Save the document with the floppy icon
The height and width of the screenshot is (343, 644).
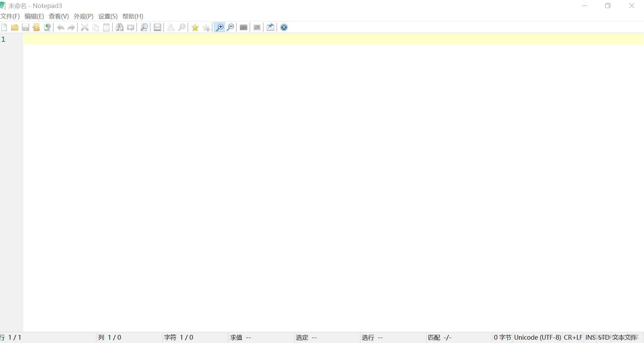point(26,27)
